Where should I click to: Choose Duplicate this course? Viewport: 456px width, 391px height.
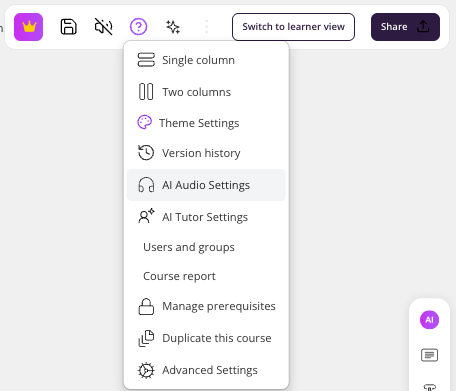[x=206, y=338]
